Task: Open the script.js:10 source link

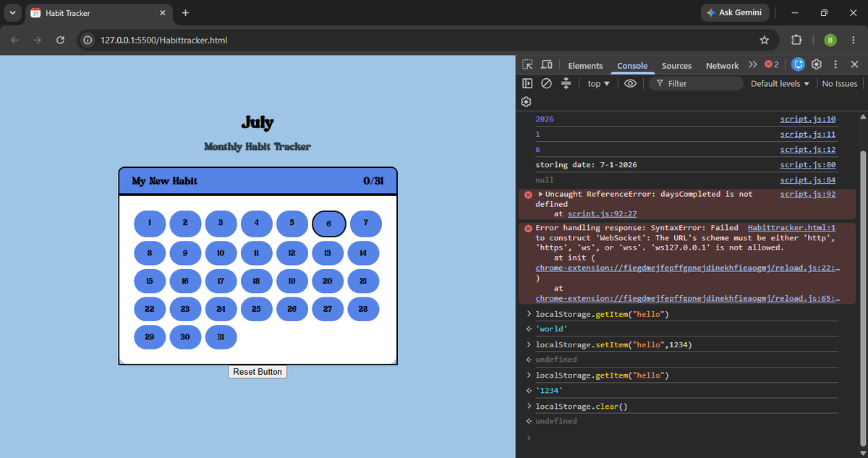Action: click(808, 119)
